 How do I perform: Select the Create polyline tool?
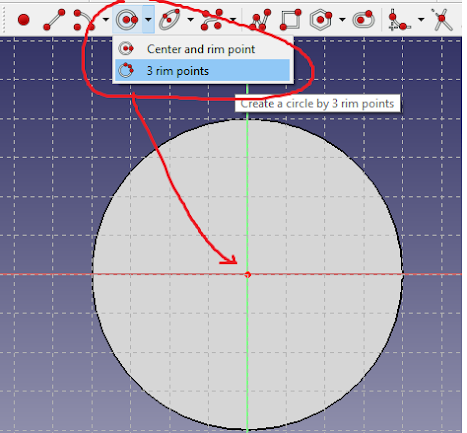261,20
